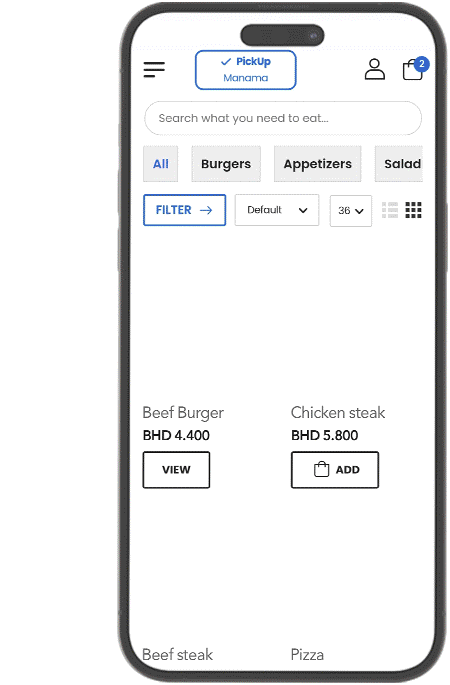Click the food search input field
The width and height of the screenshot is (450, 685).
(x=283, y=118)
